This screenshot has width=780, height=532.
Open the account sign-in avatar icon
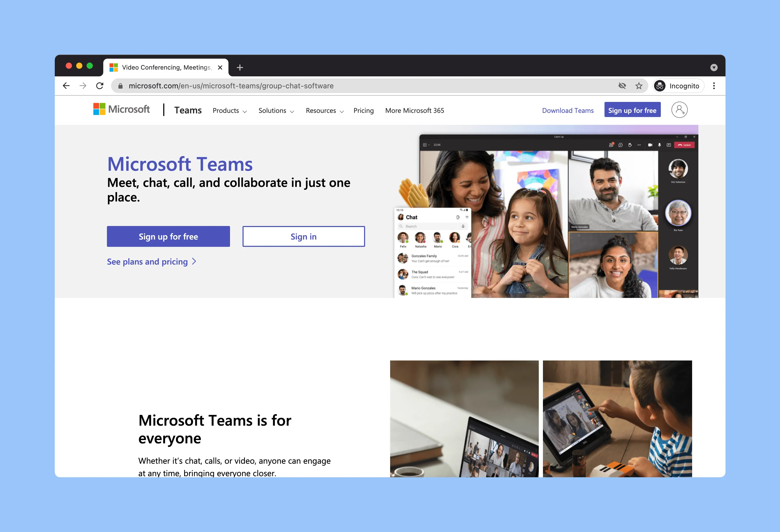[x=679, y=110]
